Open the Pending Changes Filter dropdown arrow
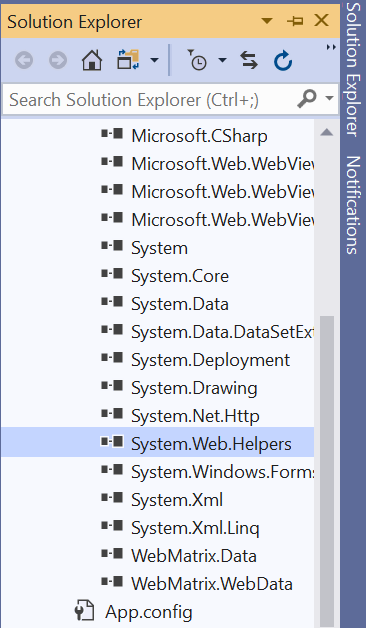Screen dimensions: 366x628 tap(222, 60)
